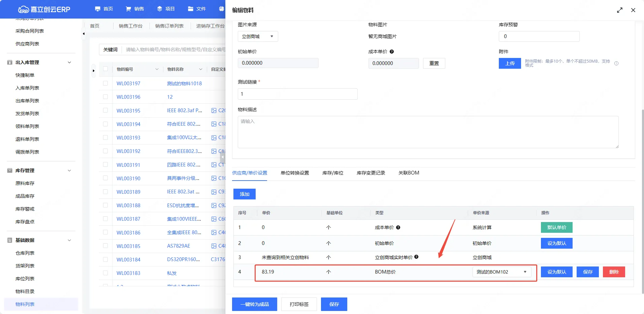The image size is (644, 314).
Task: Tick the checkbox for material WL003197
Action: point(105,83)
